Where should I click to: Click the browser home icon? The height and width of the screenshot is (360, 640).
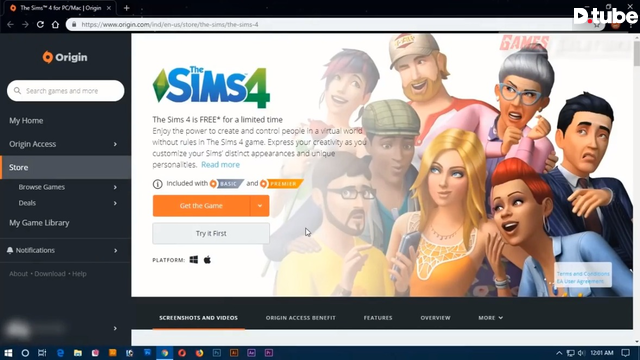tap(55, 24)
